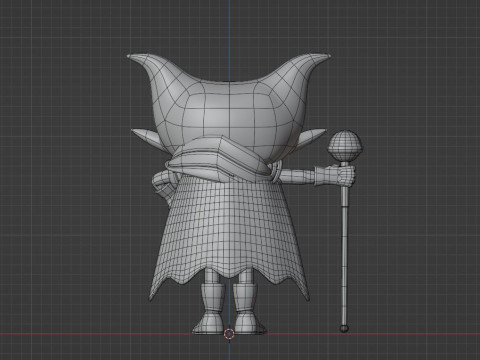
Task: Select the right boot of the character
Action: coord(248,308)
